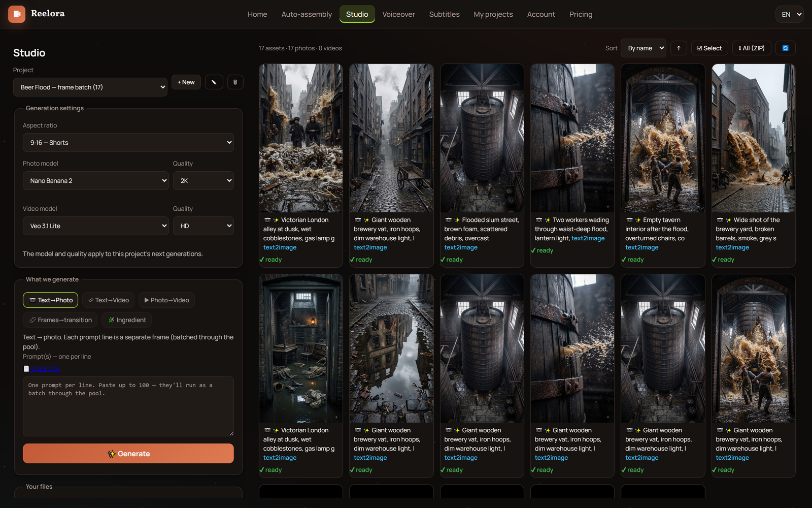Open the Project dropdown 'Beer Flood — frame batch (17)'
The height and width of the screenshot is (508, 812).
[90, 87]
